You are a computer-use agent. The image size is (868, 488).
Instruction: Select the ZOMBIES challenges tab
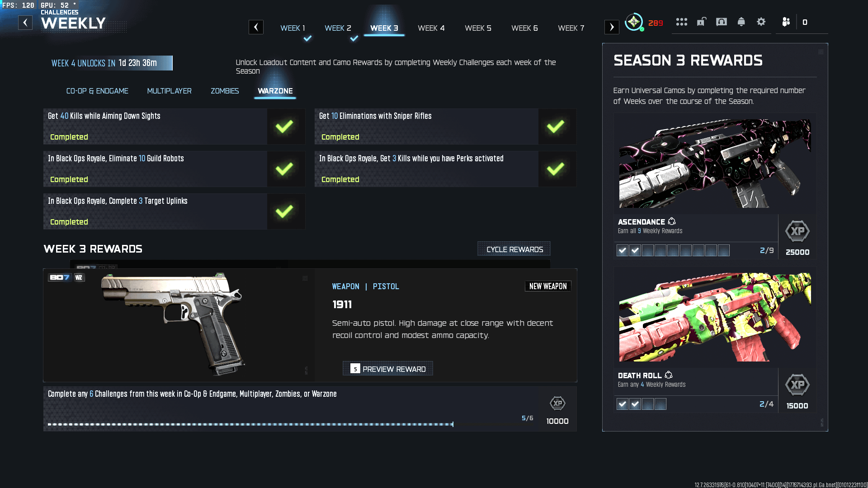225,91
